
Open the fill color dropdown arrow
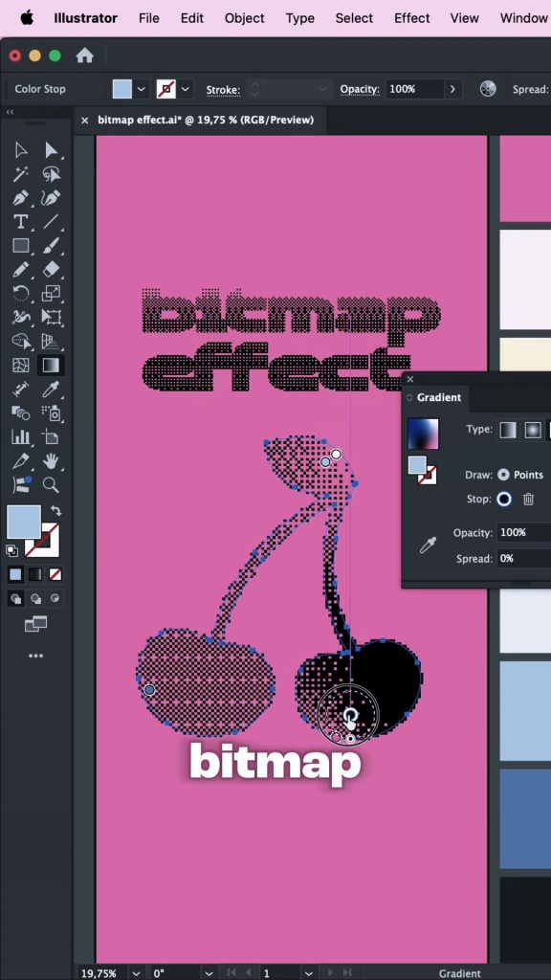click(142, 89)
